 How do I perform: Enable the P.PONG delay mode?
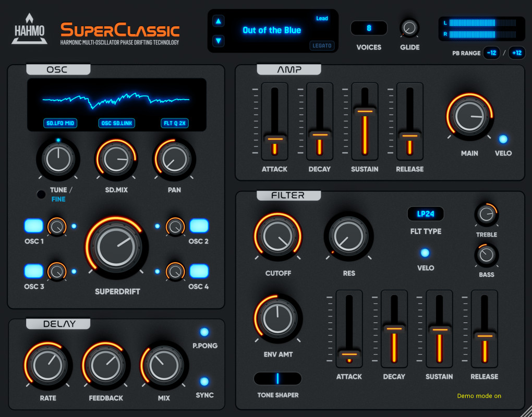204,332
